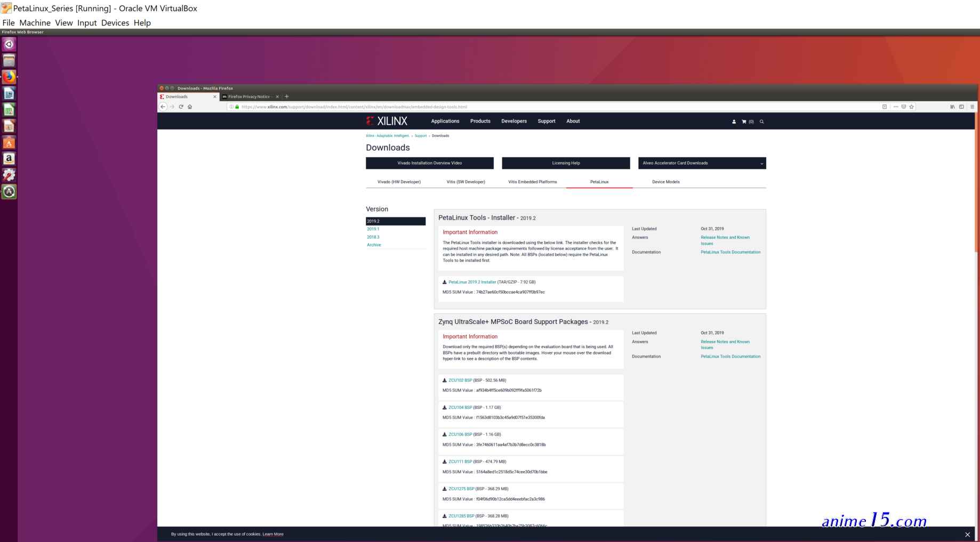Open the VirtualBox Machine menu
The height and width of the screenshot is (542, 980).
coord(35,23)
